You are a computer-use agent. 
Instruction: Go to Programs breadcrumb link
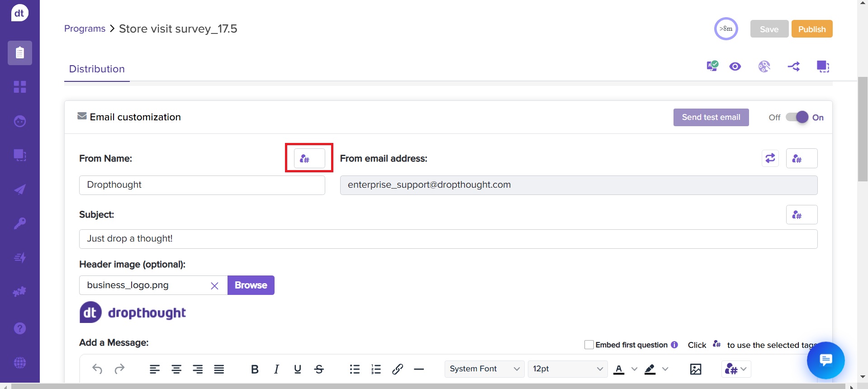(85, 28)
